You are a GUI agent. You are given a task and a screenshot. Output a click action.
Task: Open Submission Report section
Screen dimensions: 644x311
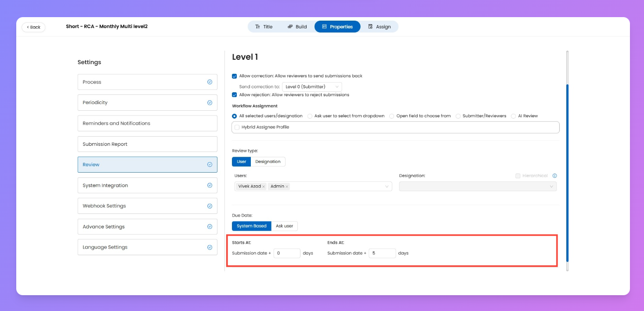[148, 144]
